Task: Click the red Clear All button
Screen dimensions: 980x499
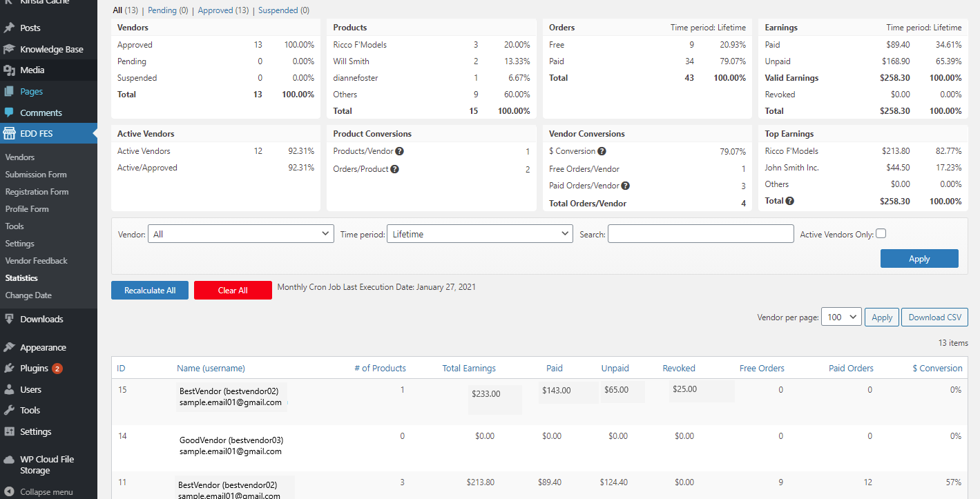Action: (x=233, y=291)
